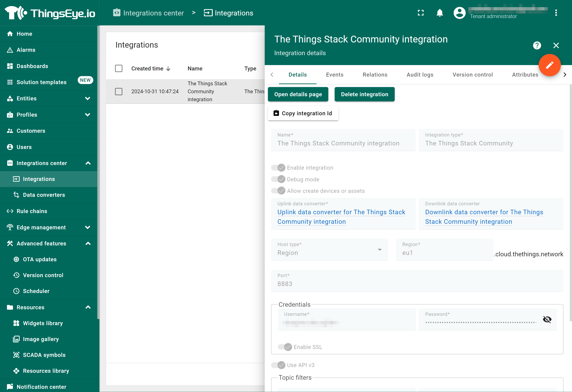Toggle fullscreen mode in the top bar
The image size is (572, 392).
421,13
